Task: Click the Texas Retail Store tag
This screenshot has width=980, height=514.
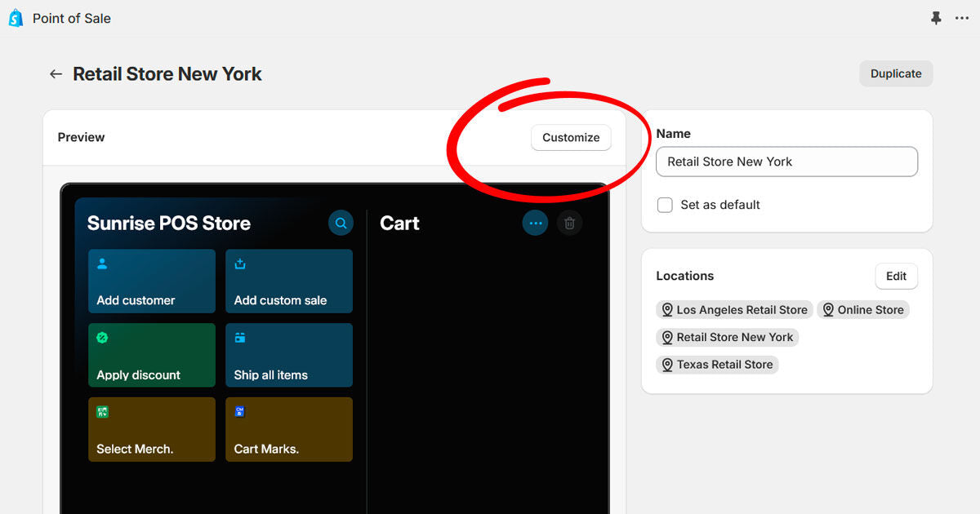Action: tap(717, 365)
